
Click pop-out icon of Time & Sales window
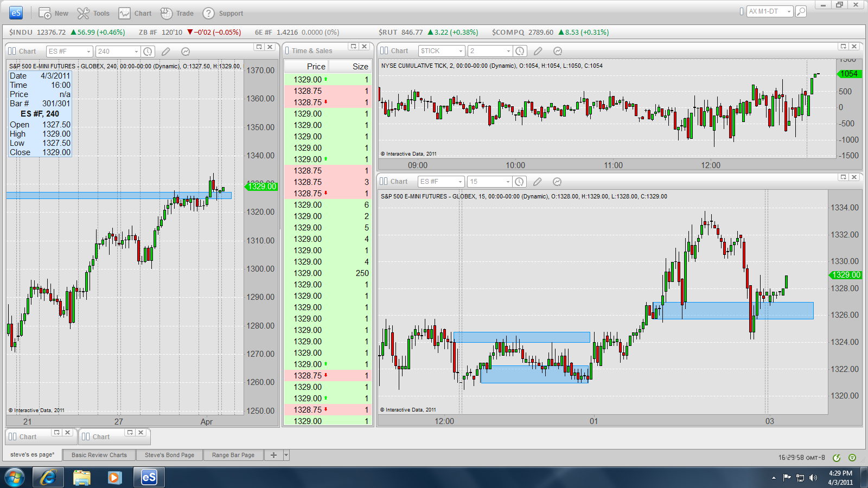pyautogui.click(x=353, y=47)
